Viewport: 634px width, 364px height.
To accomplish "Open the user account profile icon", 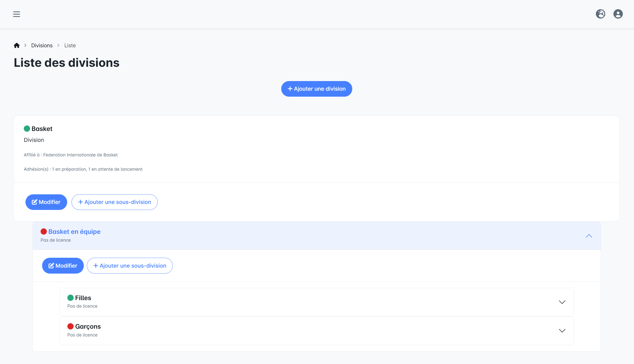I will 618,14.
